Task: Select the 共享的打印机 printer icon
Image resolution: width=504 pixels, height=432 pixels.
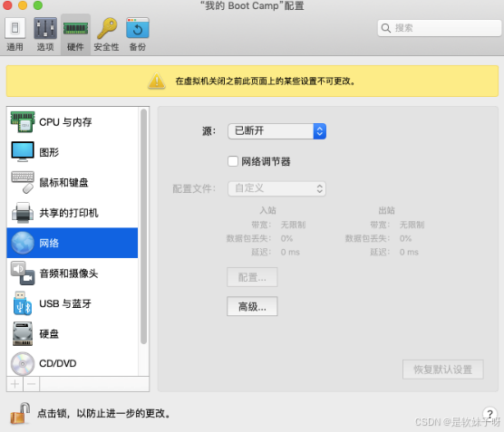Action: tap(23, 212)
